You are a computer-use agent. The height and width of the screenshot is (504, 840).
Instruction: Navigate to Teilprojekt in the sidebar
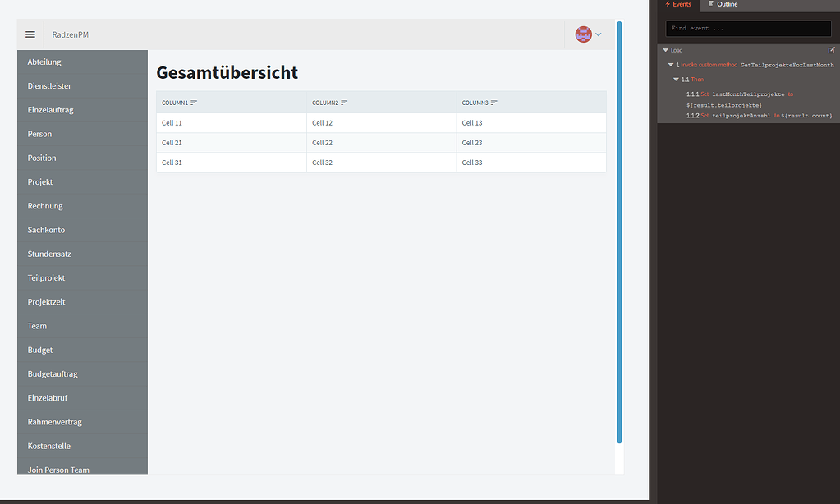click(x=48, y=277)
